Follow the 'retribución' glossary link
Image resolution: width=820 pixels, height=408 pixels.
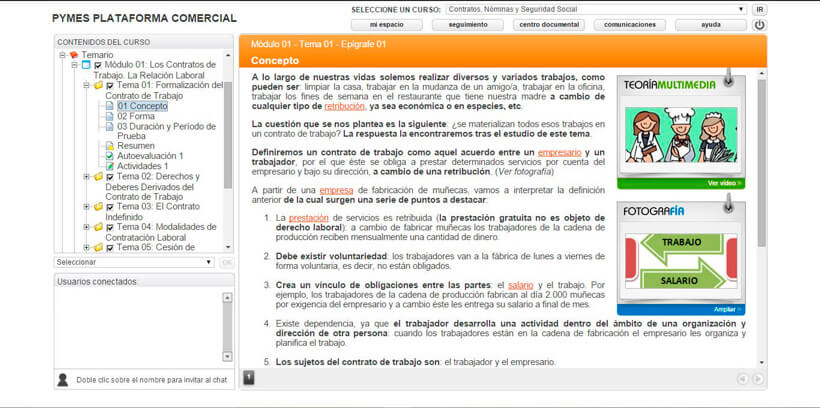click(x=344, y=107)
